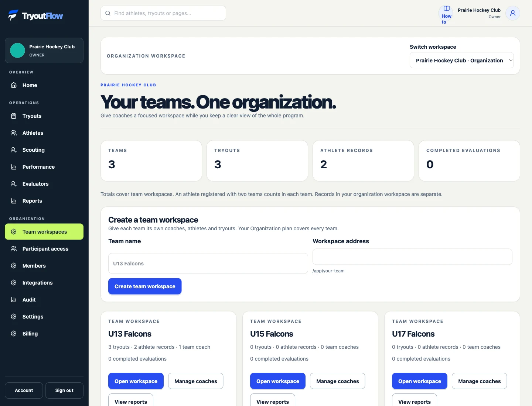
Task: Click the Athletes people icon
Action: point(14,133)
